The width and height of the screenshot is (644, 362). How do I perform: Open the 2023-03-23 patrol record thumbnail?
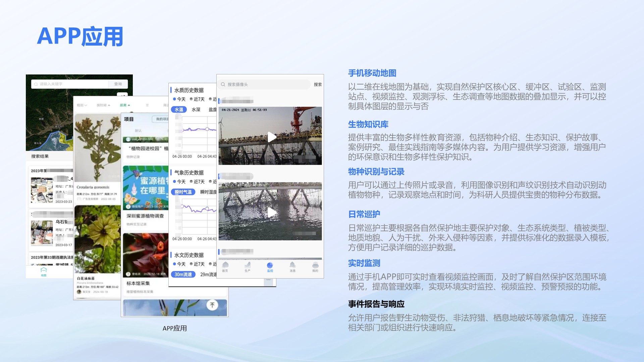tap(42, 190)
